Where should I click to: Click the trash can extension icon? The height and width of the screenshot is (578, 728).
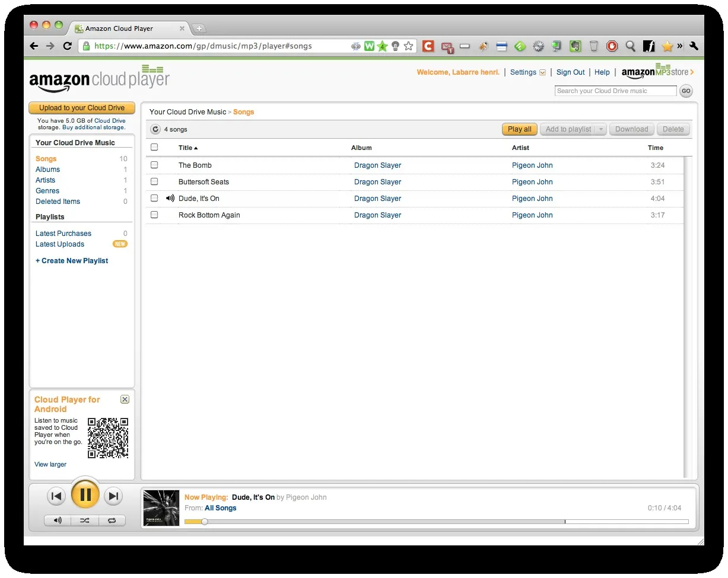point(594,46)
